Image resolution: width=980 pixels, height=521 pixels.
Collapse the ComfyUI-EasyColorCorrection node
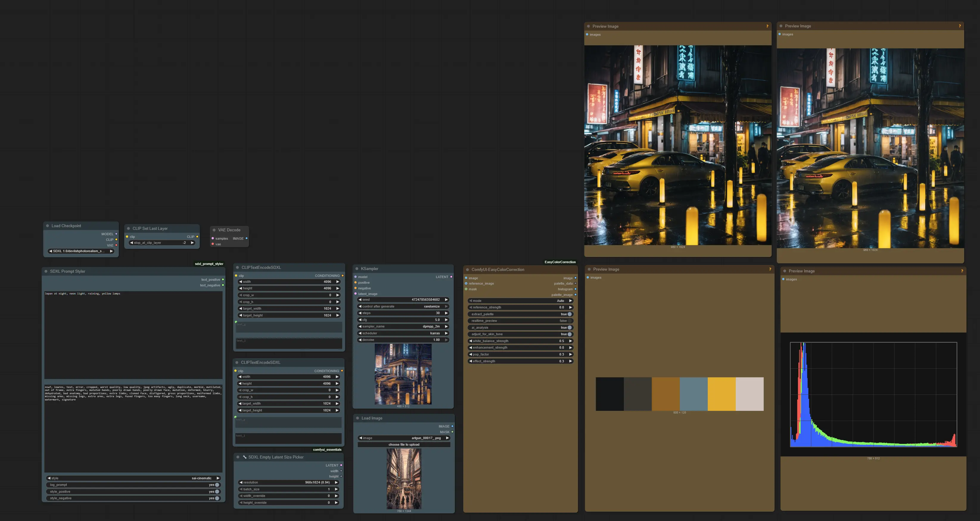[x=468, y=269]
